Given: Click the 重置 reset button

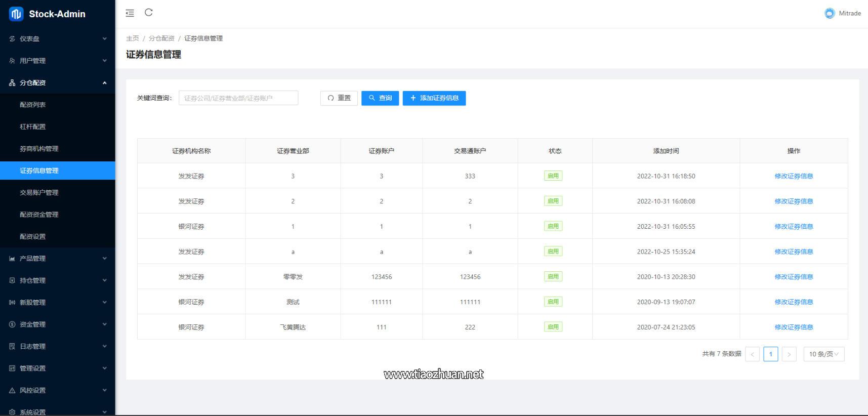Looking at the screenshot, I should 339,98.
